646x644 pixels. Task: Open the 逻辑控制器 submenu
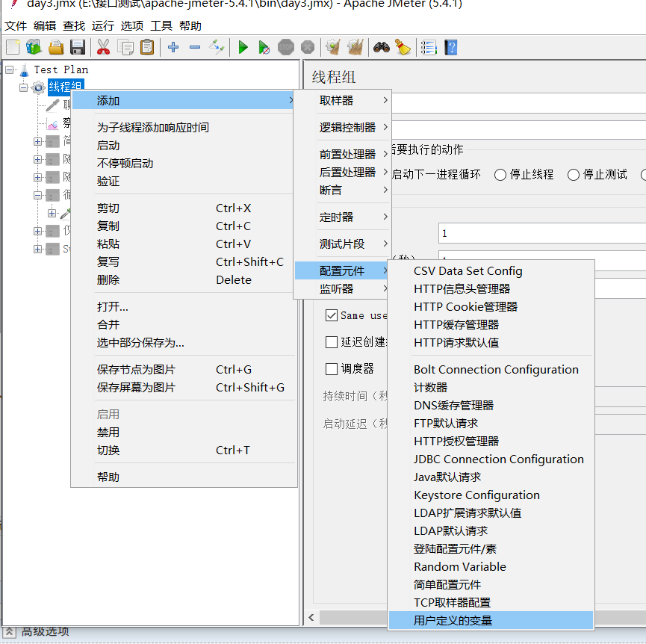coord(342,127)
